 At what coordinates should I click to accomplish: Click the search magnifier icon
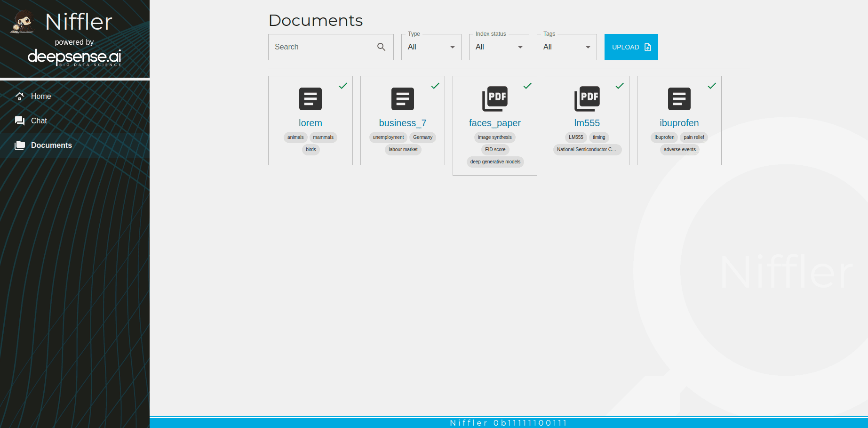[x=381, y=47]
